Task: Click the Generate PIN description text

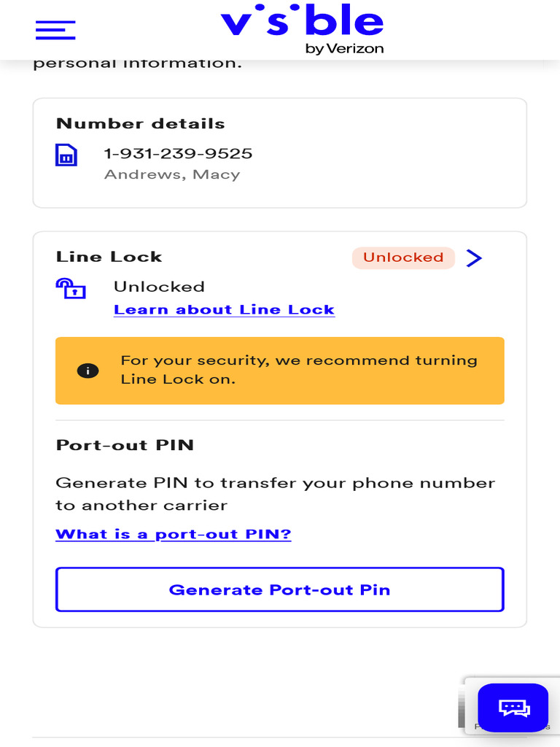Action: coord(275,494)
